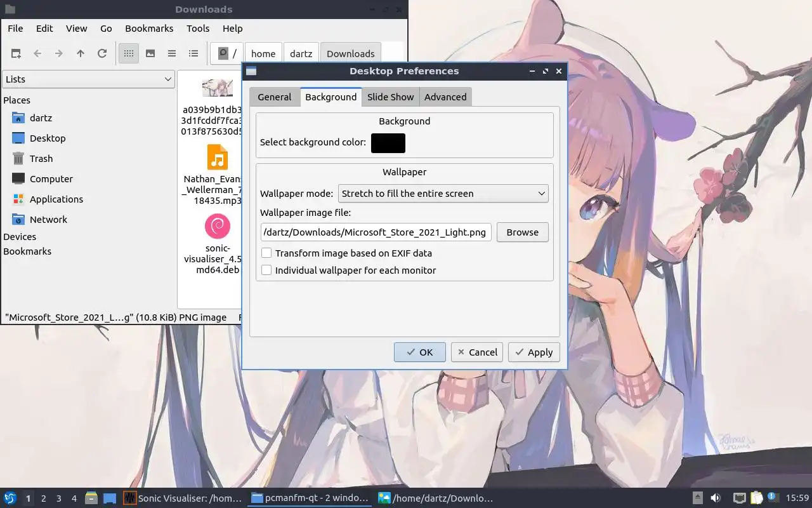Screen dimensions: 812x508
Task: Pick the black background color swatch
Action: pyautogui.click(x=388, y=142)
